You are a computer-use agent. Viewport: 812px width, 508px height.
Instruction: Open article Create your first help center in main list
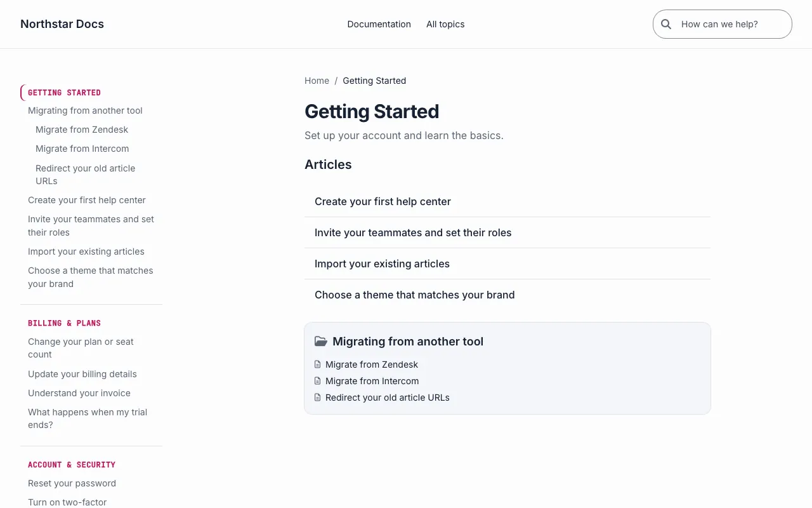click(507, 201)
